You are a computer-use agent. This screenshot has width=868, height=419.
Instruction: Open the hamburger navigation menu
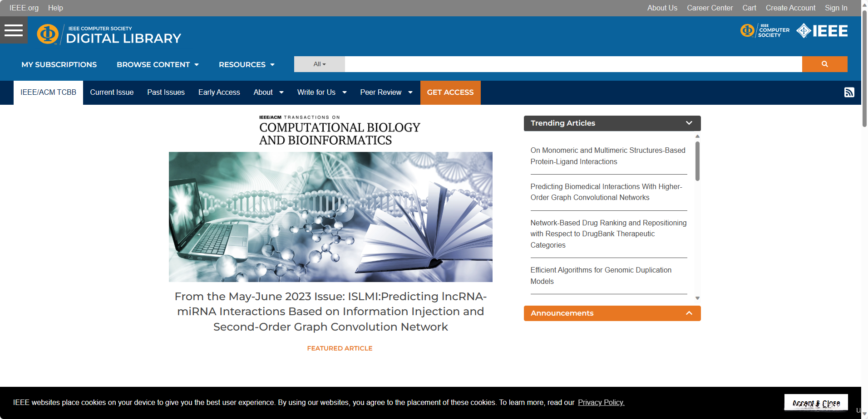click(14, 30)
